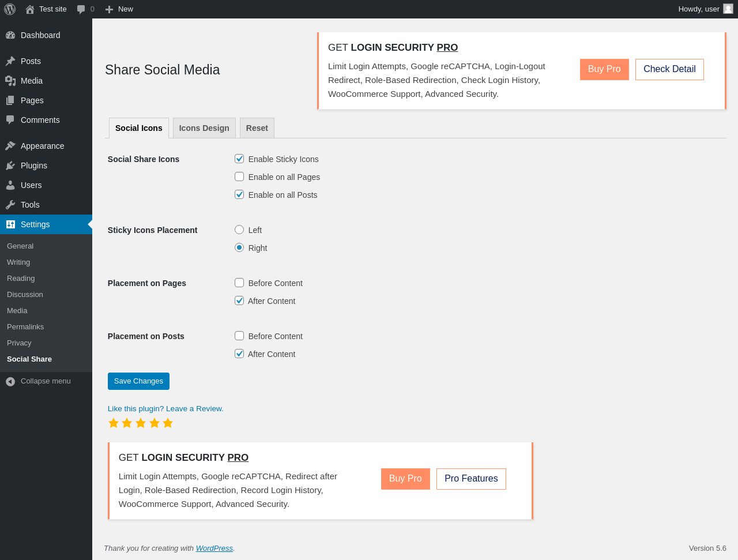Select the Left sticky icons placement
The width and height of the screenshot is (738, 560).
239,230
